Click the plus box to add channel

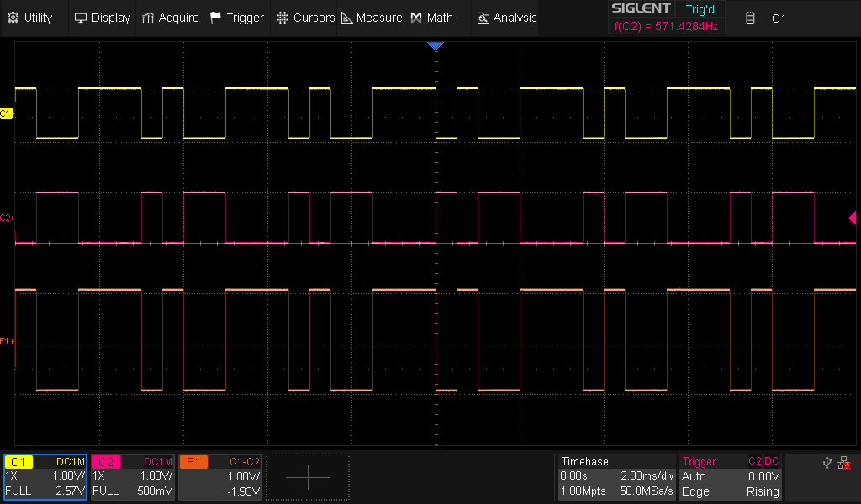click(309, 476)
